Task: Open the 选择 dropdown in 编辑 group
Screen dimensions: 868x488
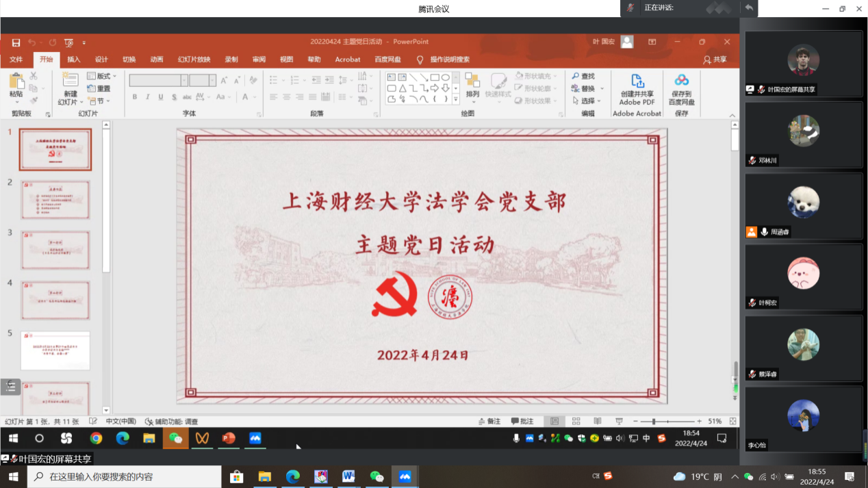Action: point(588,101)
